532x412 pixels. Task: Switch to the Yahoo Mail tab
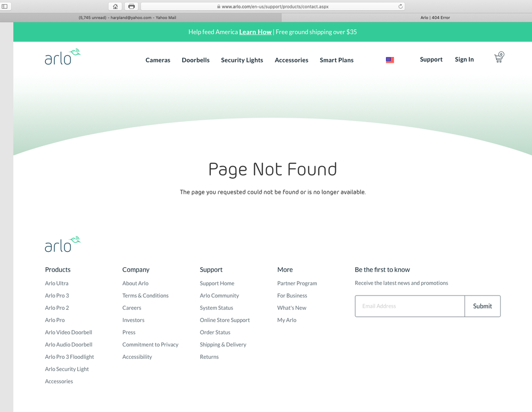click(x=141, y=18)
